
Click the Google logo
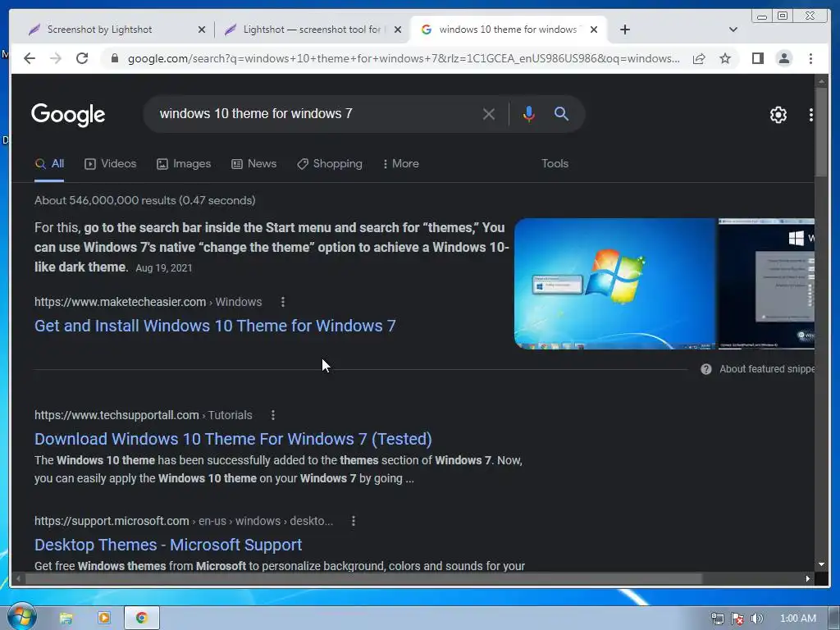68,114
